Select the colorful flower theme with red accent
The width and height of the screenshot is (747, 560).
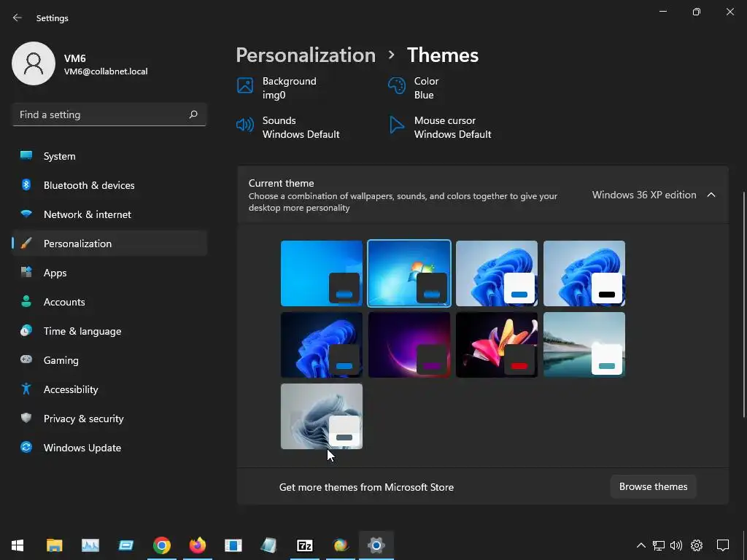(x=497, y=345)
